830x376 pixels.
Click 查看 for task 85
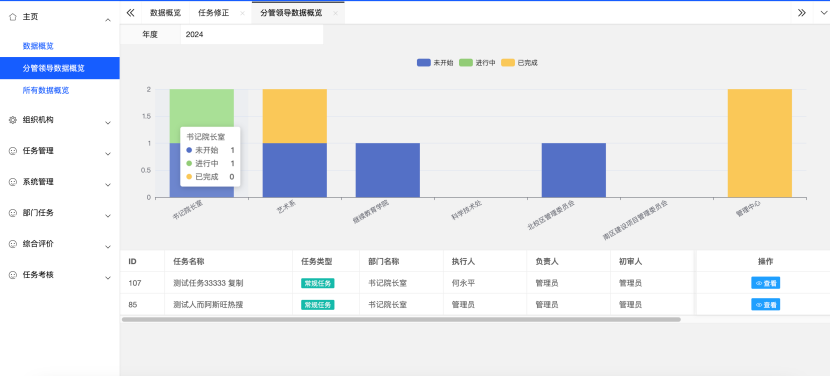pos(765,305)
